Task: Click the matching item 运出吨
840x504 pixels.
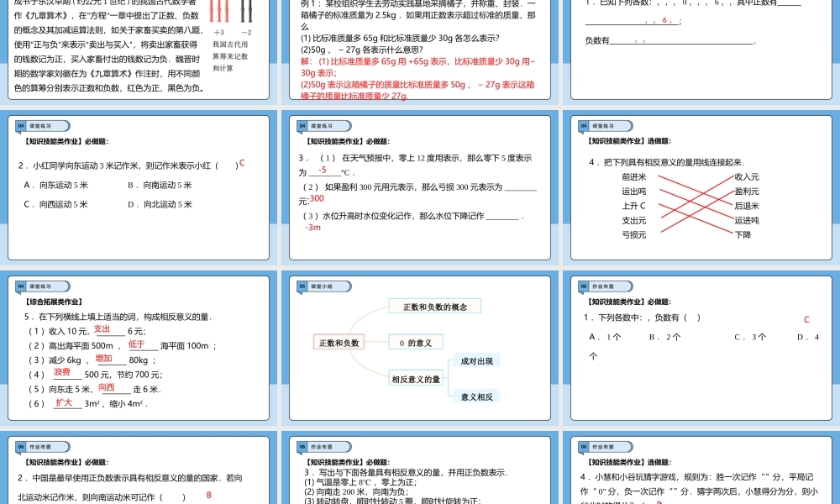Action: point(634,192)
